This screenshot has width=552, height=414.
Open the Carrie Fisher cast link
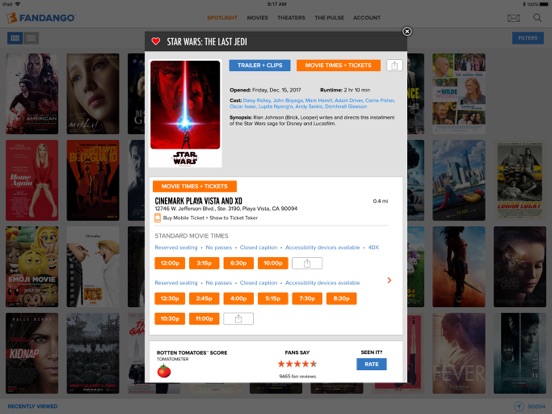click(380, 100)
